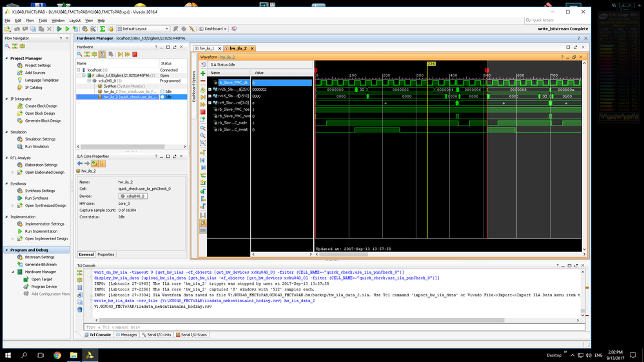This screenshot has width=644, height=362.
Task: Click the Tcl command input field
Action: click(335, 327)
